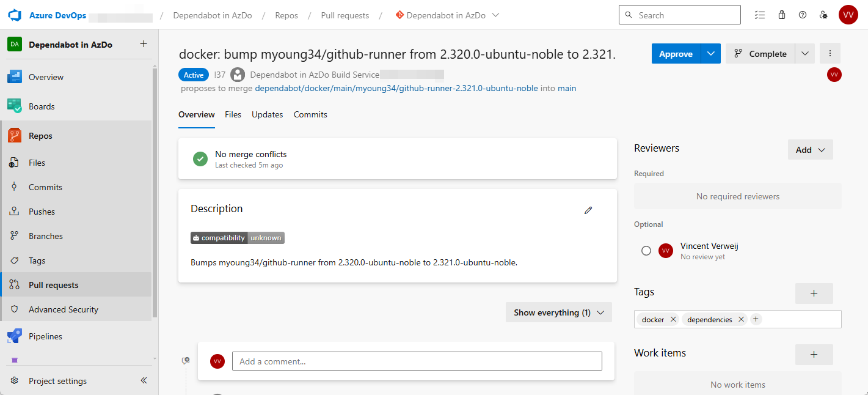Go to Commits under Repos
The height and width of the screenshot is (395, 868).
pos(76,187)
